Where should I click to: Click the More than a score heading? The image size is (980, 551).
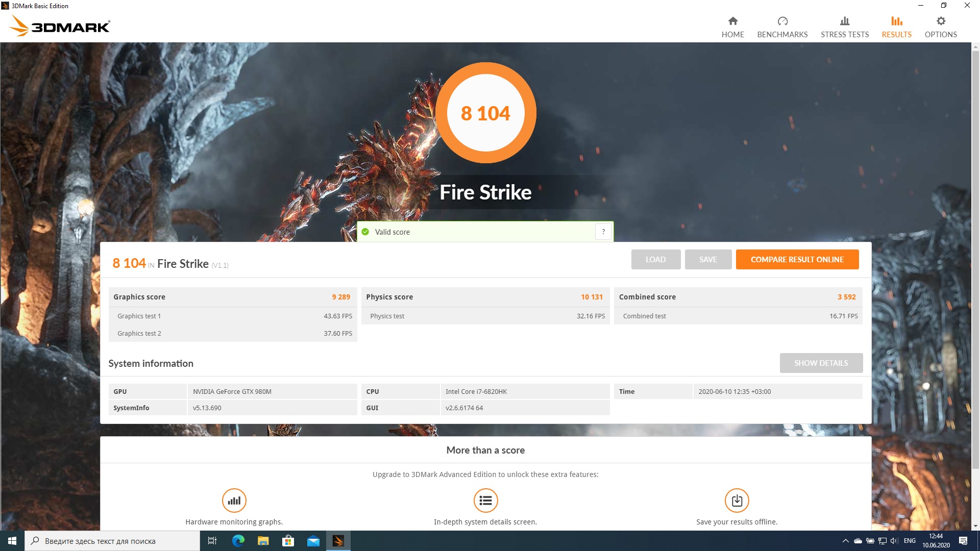coord(485,450)
